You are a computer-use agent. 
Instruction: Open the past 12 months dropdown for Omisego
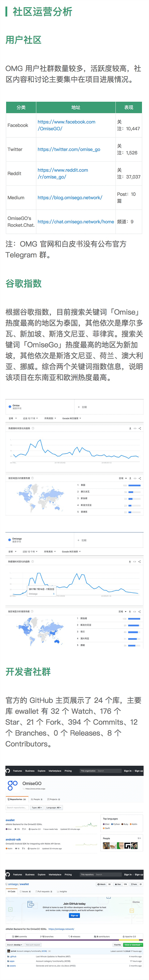coord(30,552)
